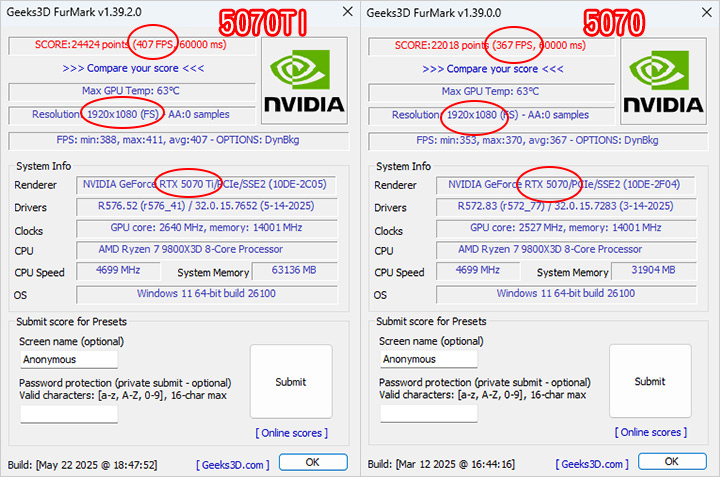The height and width of the screenshot is (477, 720).
Task: Close the FurMark v1.39.0.0 window
Action: [x=707, y=12]
